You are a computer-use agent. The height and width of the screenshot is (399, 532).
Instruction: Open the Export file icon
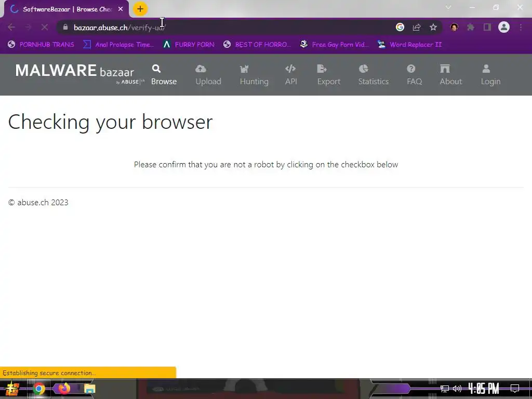coord(322,69)
